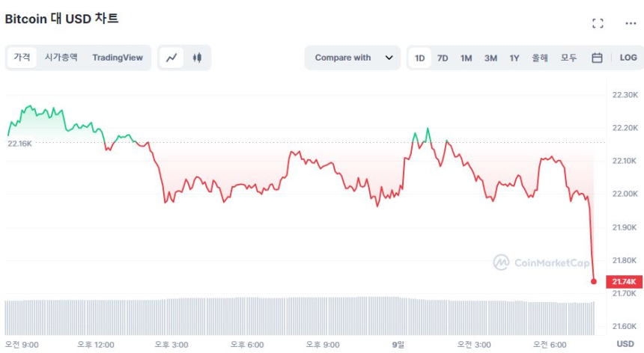
Task: Open fullscreen chart mode
Action: tap(598, 23)
